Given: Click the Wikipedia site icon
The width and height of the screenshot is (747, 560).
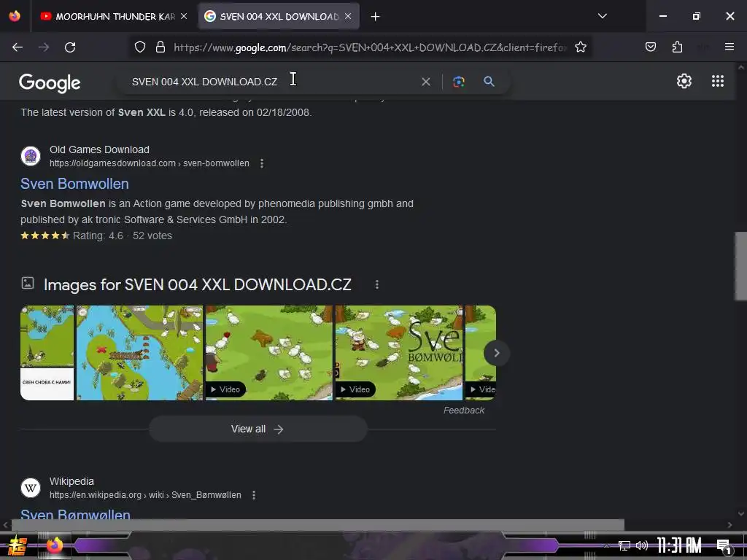Looking at the screenshot, I should point(31,488).
